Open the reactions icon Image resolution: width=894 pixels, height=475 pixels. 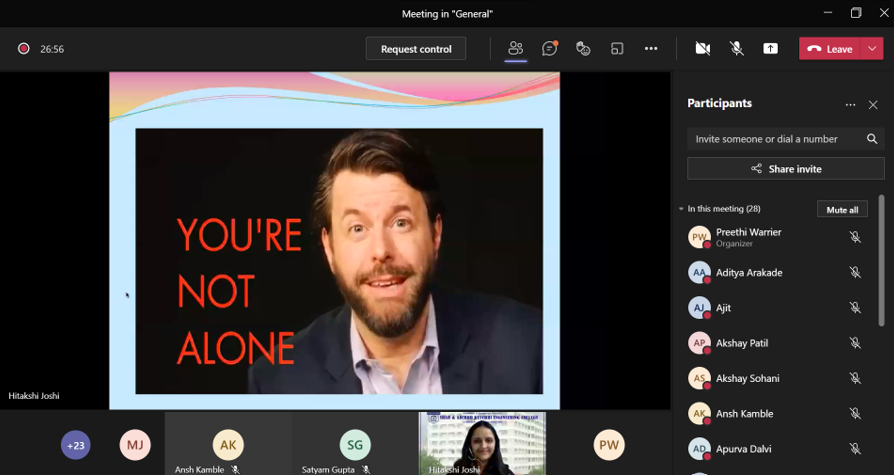[583, 48]
